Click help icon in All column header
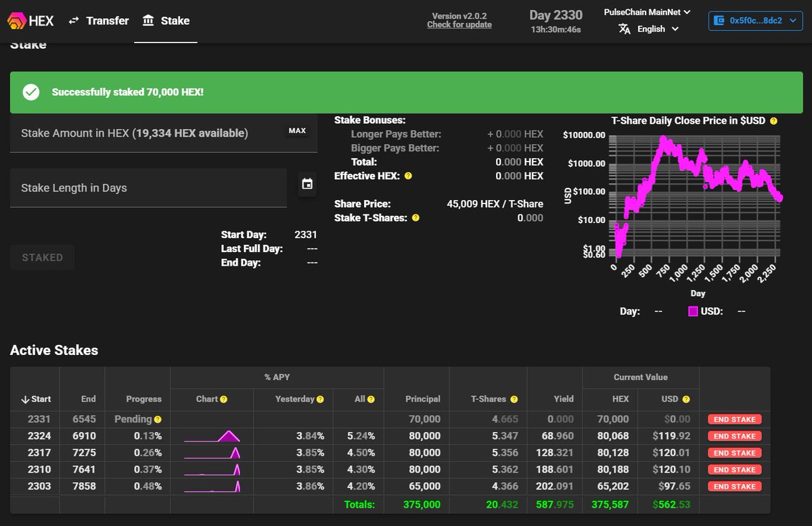This screenshot has width=812, height=526. (371, 399)
